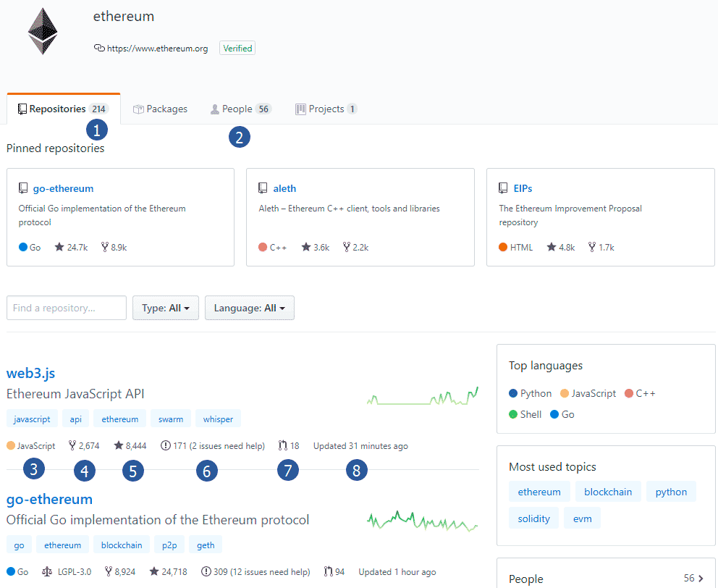Screen dimensions: 718x588
Task: Select solidity in Most used topics
Action: (534, 518)
